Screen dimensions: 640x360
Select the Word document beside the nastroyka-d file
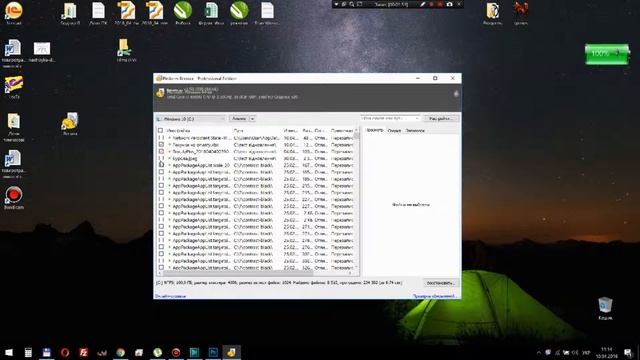pos(13,53)
